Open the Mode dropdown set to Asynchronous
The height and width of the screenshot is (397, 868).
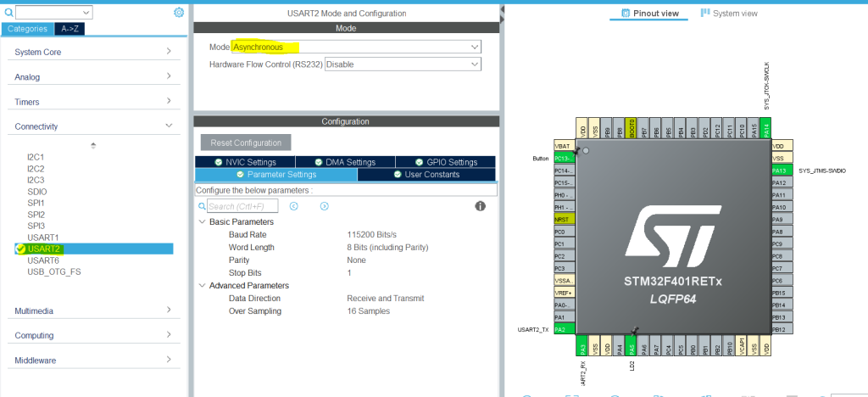click(356, 47)
